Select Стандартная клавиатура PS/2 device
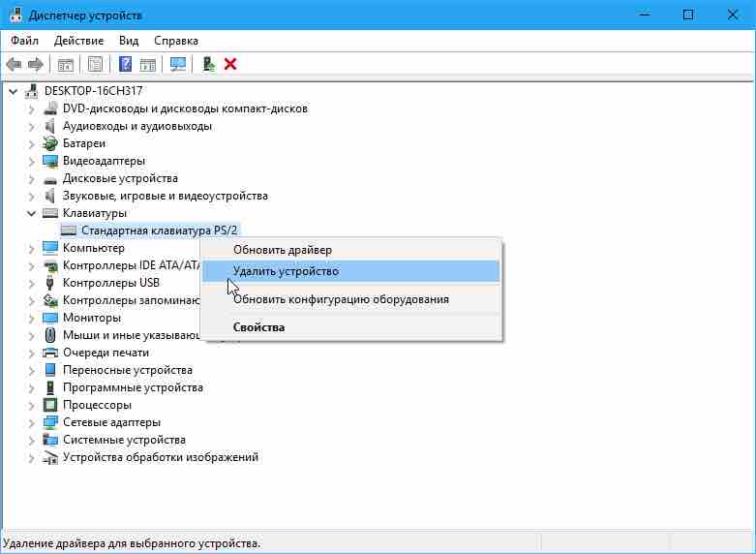This screenshot has height=554, width=756. tap(159, 231)
